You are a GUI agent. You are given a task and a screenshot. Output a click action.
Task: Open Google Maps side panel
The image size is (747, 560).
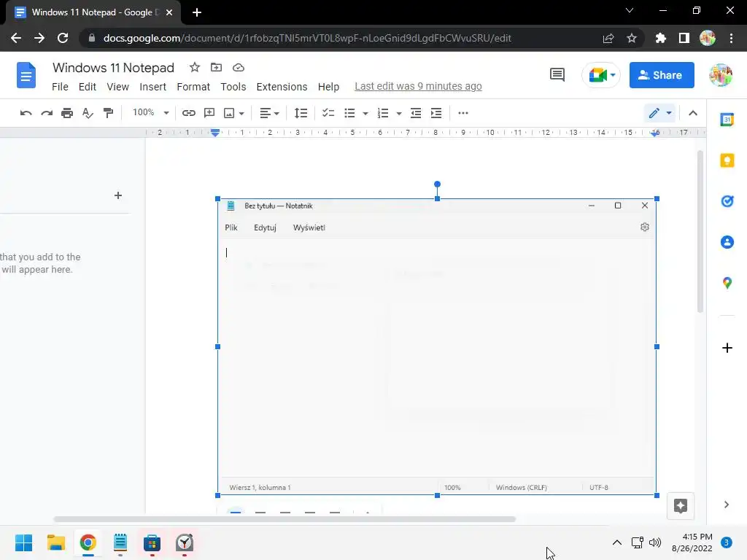727,283
